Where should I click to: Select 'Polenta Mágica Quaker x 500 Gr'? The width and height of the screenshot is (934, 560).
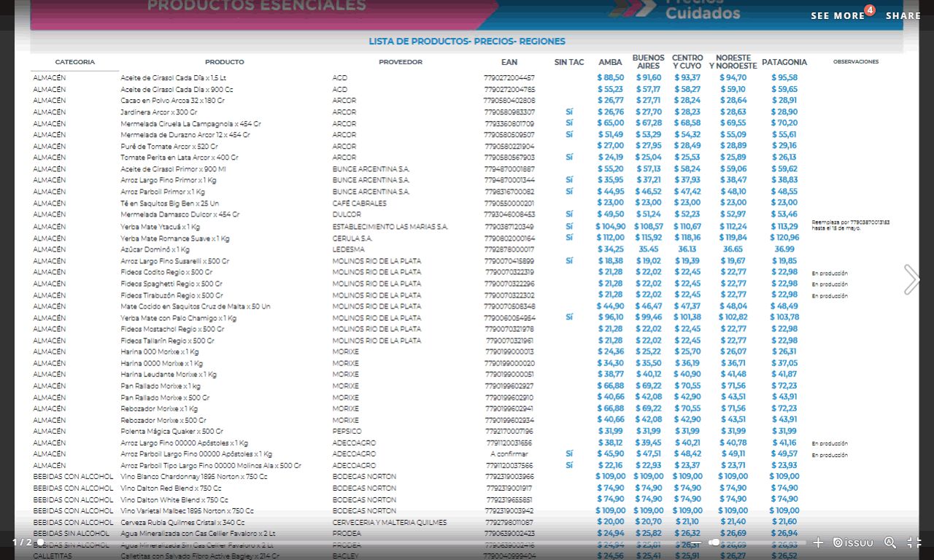coord(172,432)
